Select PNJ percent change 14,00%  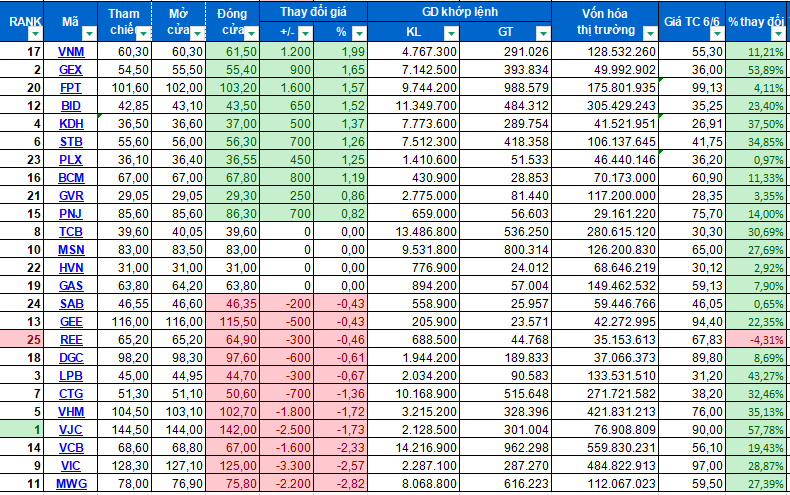[x=758, y=214]
